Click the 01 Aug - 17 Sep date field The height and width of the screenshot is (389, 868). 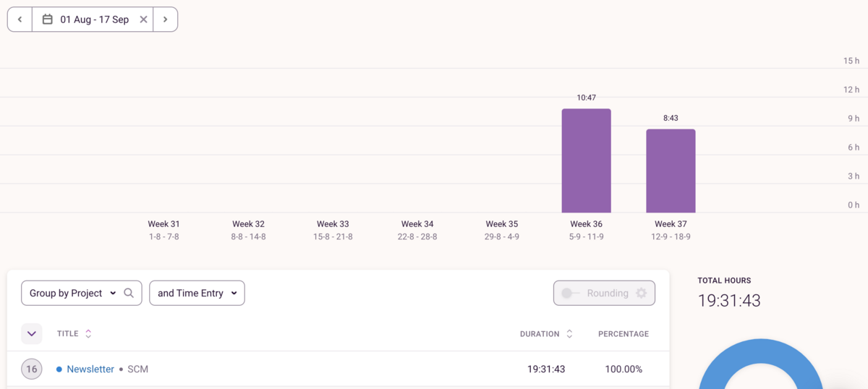(94, 20)
